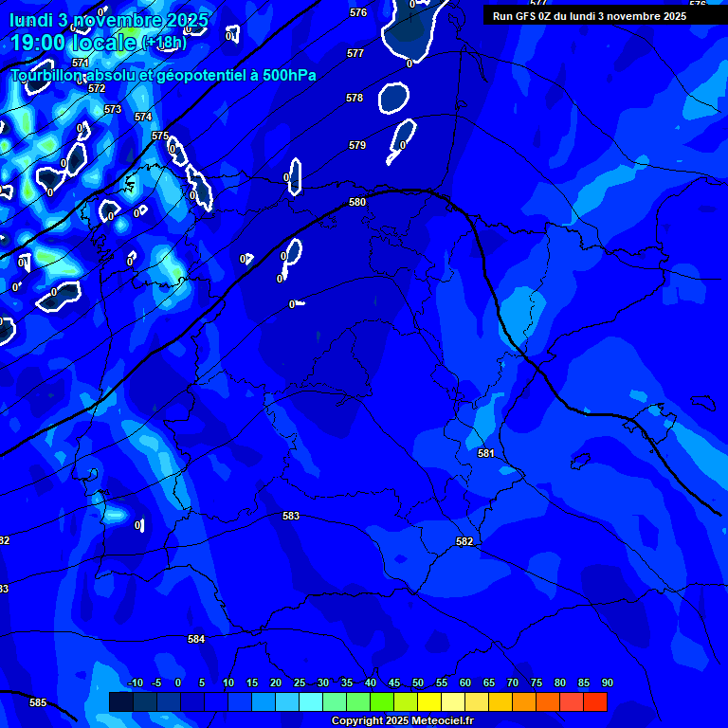Pick the cyan swatch below the 25 label
The height and width of the screenshot is (728, 728).
(x=311, y=702)
